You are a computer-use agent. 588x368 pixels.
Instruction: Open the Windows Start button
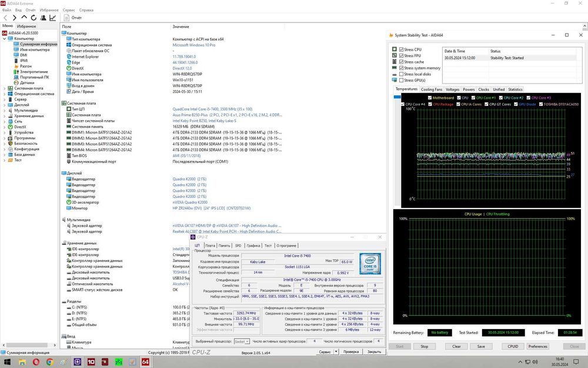point(7,362)
